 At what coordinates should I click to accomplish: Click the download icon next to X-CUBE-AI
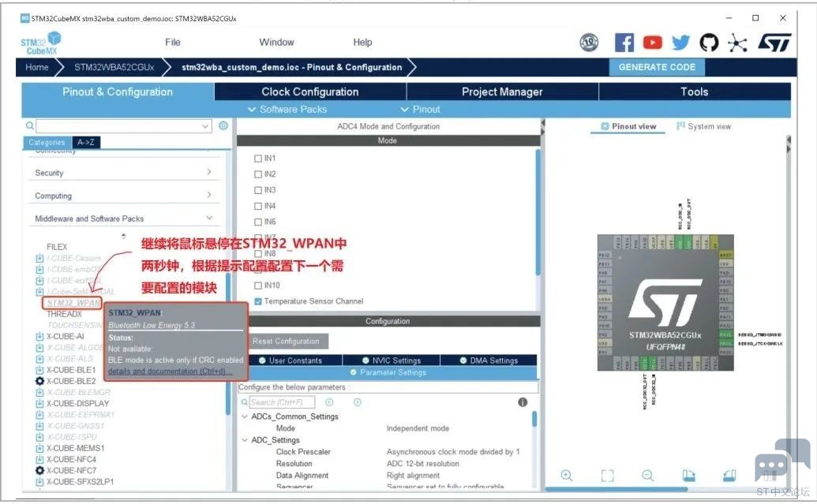point(39,336)
